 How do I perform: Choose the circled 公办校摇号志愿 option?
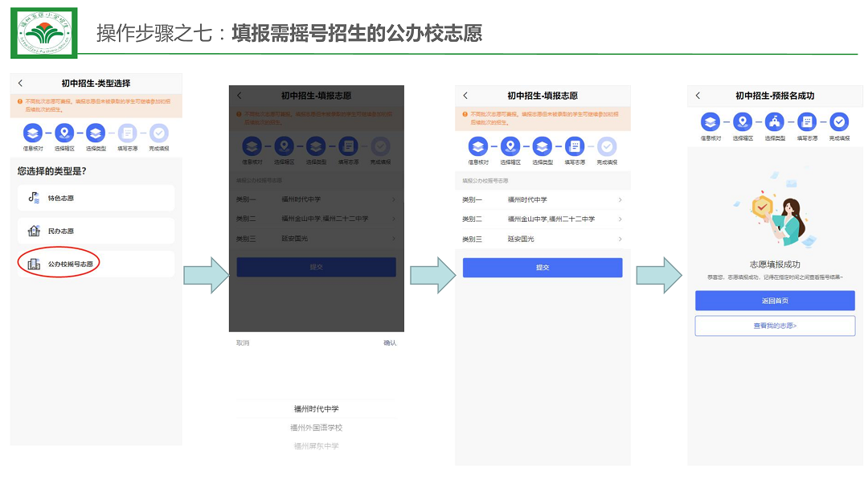(96, 264)
